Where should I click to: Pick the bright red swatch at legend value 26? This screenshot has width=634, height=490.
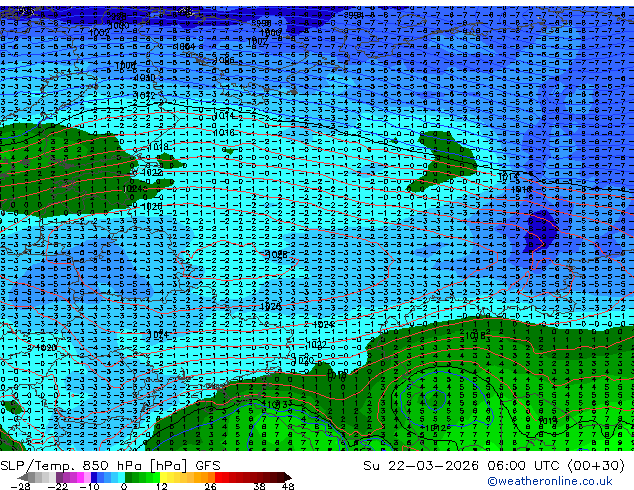click(218, 477)
